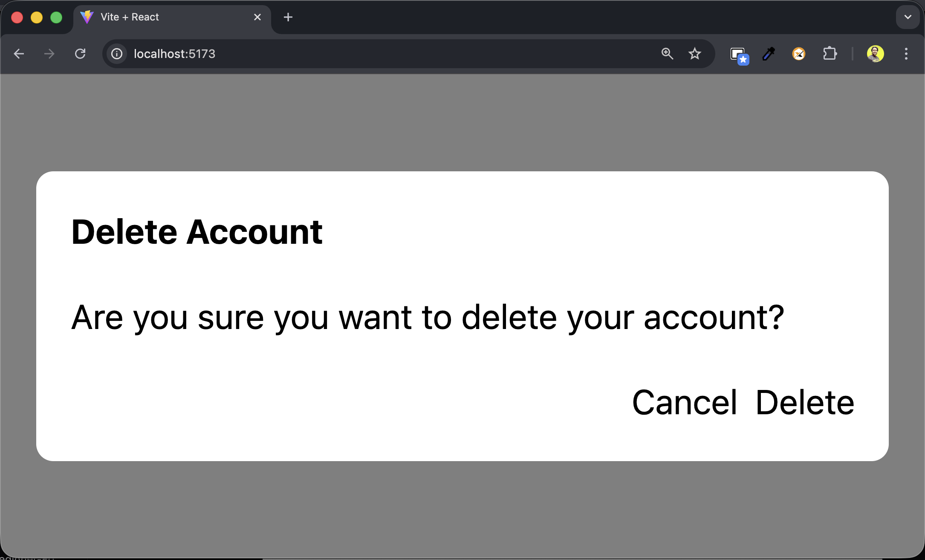The height and width of the screenshot is (560, 925).
Task: Confirm with the Delete button
Action: [x=805, y=402]
